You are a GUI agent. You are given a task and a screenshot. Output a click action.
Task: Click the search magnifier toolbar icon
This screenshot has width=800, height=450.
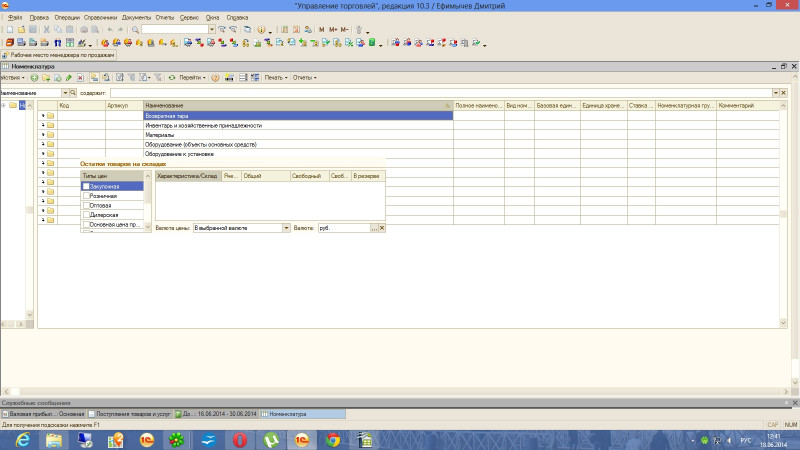point(135,30)
